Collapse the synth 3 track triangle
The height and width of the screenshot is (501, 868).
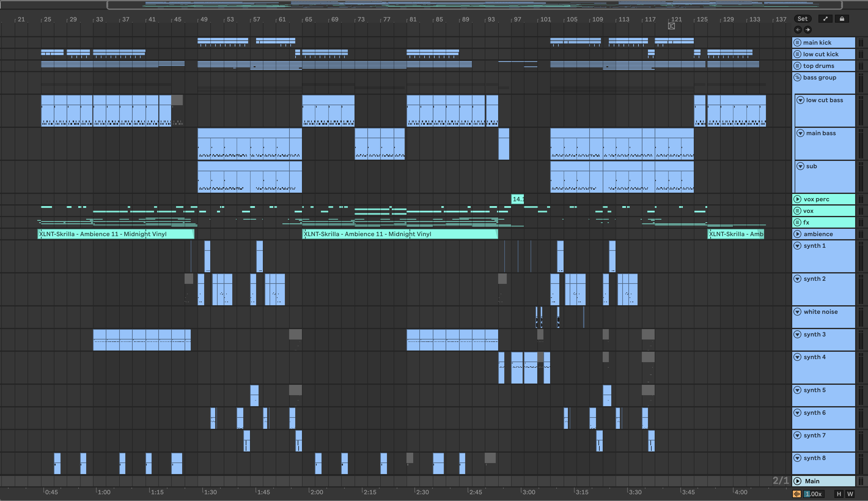pyautogui.click(x=797, y=335)
